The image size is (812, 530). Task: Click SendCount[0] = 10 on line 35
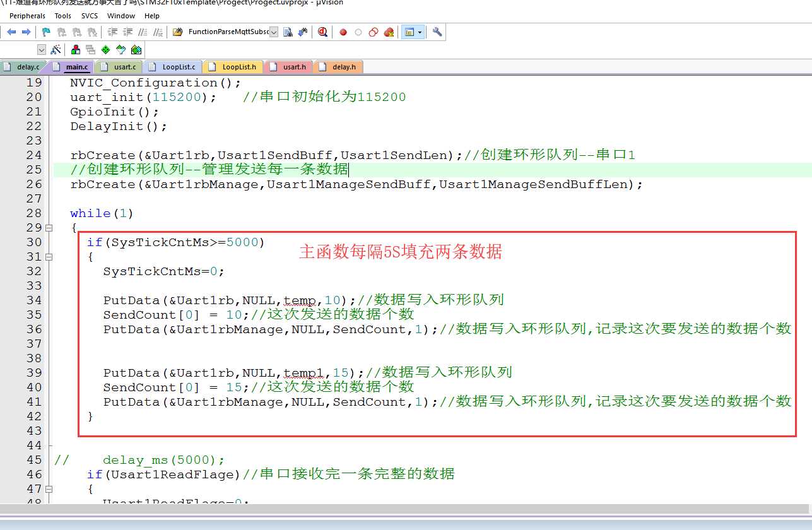pos(172,315)
